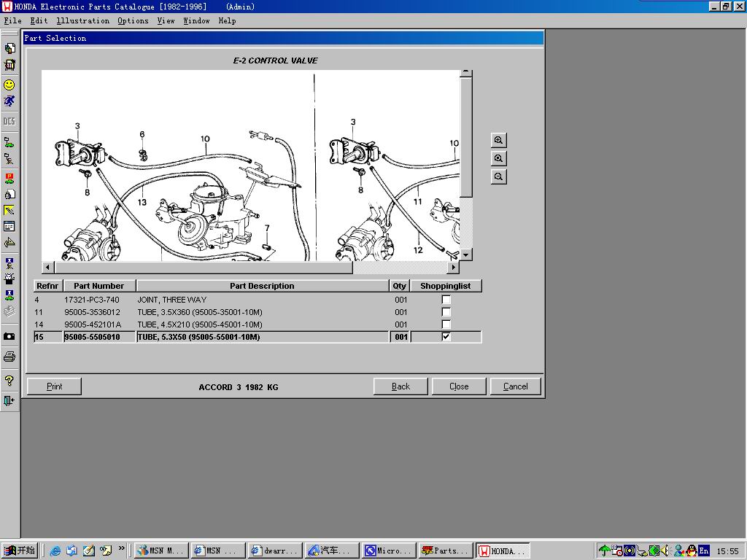
Task: Click the black camera icon
Action: [9, 336]
